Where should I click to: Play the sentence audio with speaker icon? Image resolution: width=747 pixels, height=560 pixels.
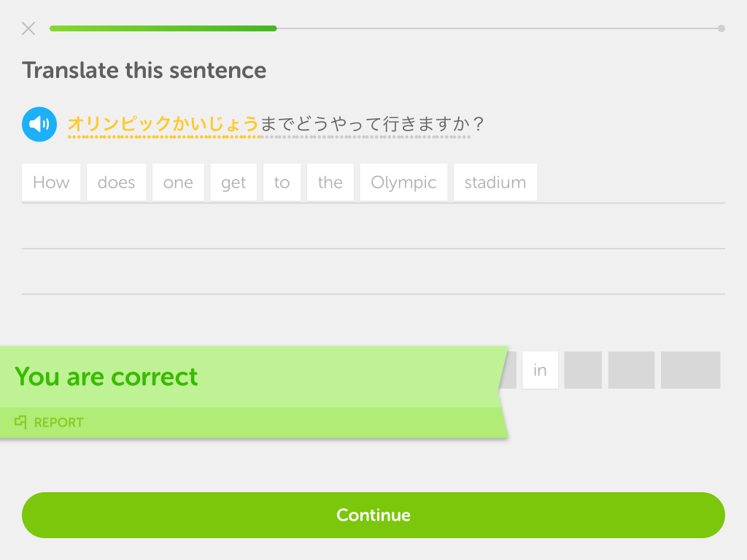tap(39, 124)
